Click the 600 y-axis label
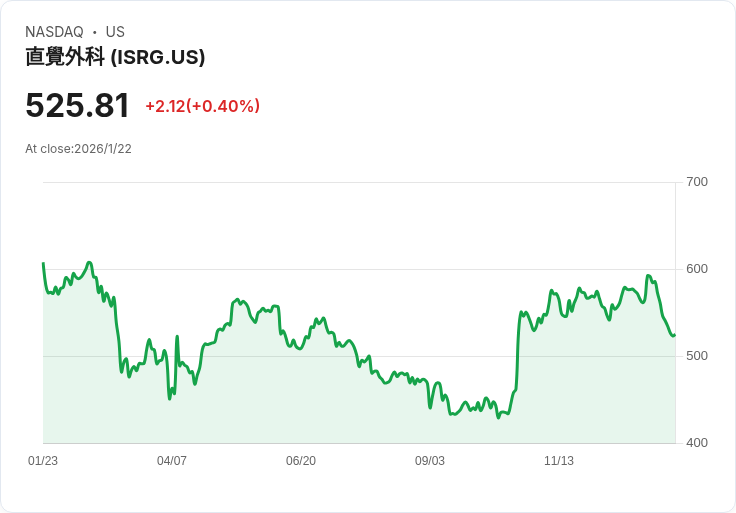This screenshot has width=736, height=513. point(697,269)
